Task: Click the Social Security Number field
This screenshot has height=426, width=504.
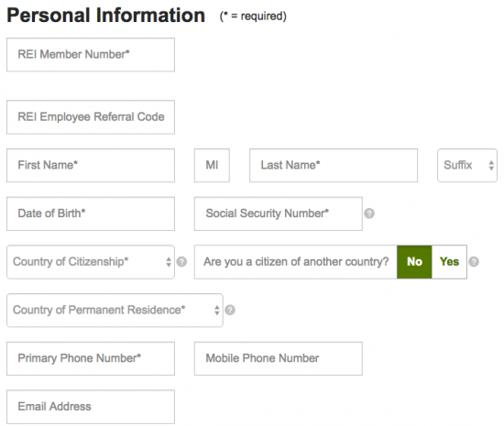Action: (279, 213)
